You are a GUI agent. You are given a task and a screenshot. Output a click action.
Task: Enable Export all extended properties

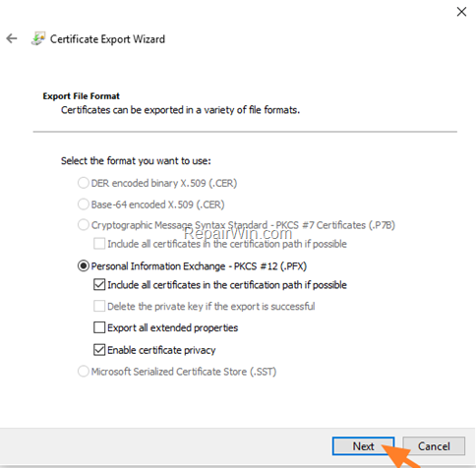coord(99,327)
